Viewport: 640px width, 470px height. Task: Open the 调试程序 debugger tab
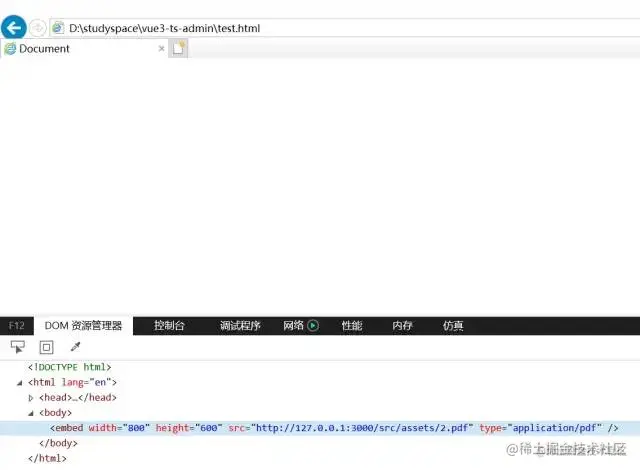click(240, 326)
